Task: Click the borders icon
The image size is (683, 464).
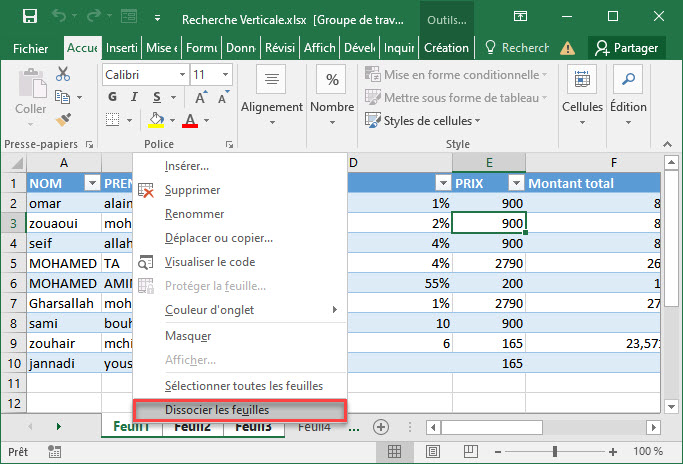Action: [x=112, y=119]
